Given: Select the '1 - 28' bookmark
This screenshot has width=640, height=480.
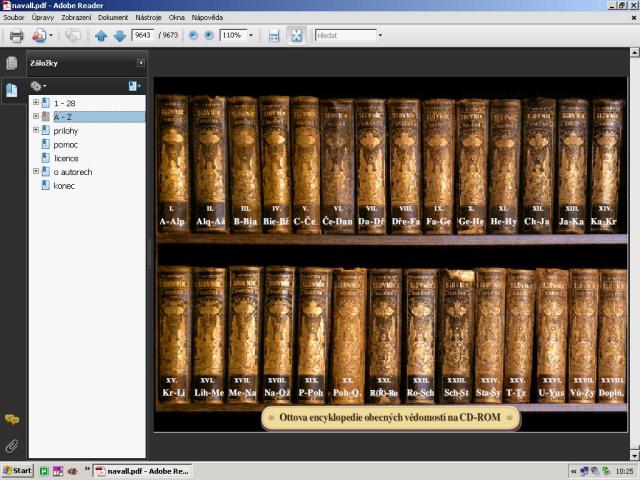Looking at the screenshot, I should tap(64, 103).
